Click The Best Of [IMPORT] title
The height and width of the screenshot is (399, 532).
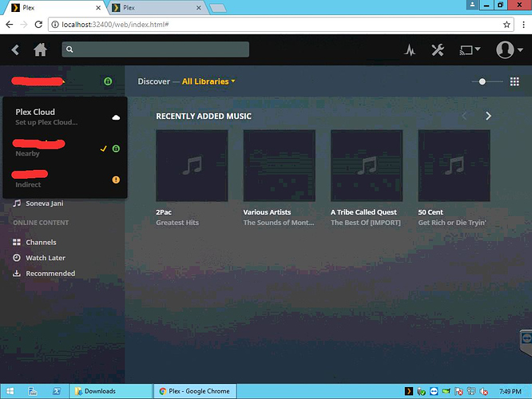point(366,223)
